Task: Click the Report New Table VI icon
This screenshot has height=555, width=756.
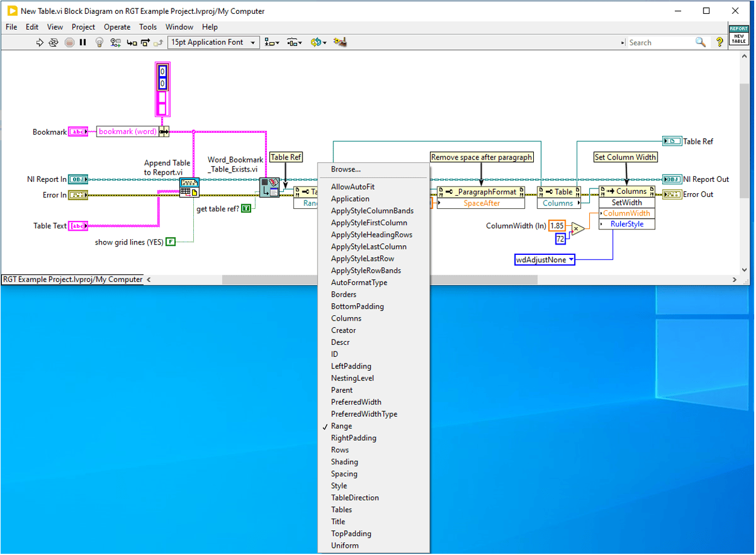Action: coord(738,36)
